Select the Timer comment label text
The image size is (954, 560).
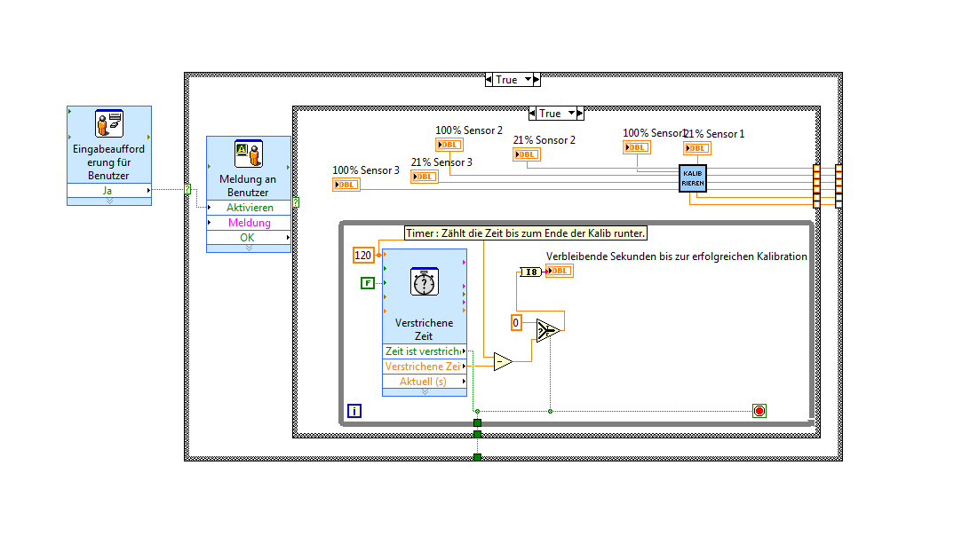(x=526, y=233)
